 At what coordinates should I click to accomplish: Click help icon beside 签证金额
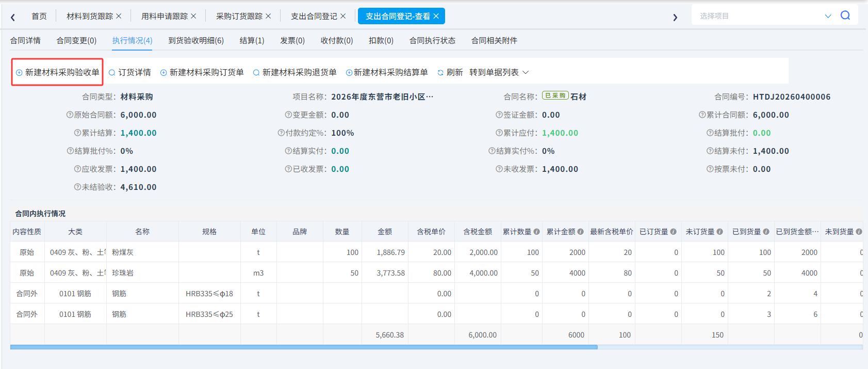point(499,115)
